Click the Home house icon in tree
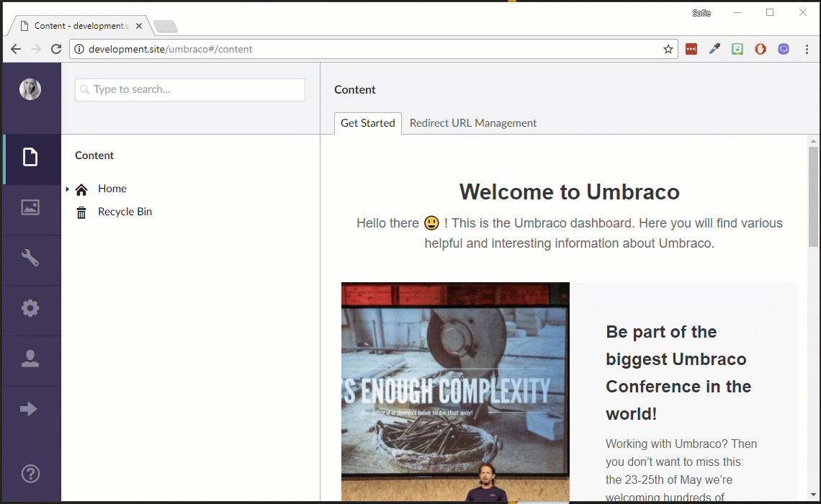The height and width of the screenshot is (504, 821). click(81, 189)
